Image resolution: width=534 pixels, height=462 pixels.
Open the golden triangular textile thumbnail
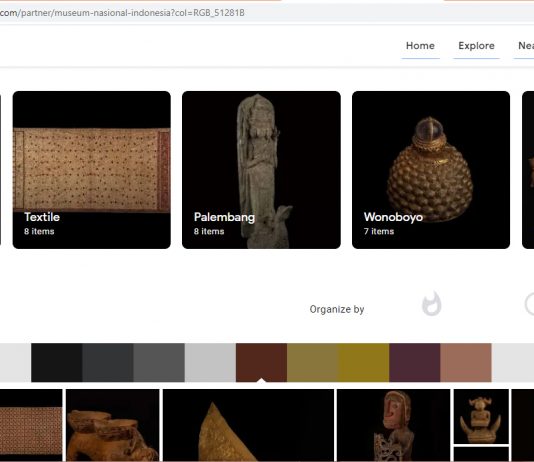[x=249, y=425]
